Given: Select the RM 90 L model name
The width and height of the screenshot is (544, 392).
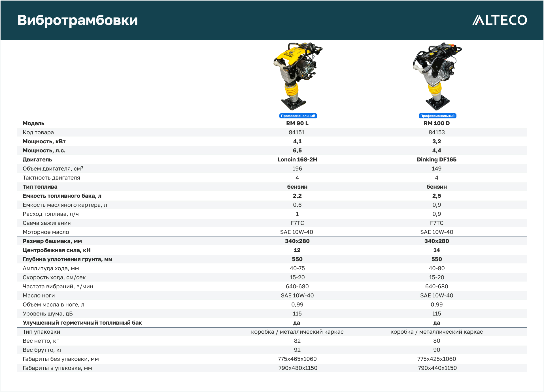Looking at the screenshot, I should tap(297, 123).
